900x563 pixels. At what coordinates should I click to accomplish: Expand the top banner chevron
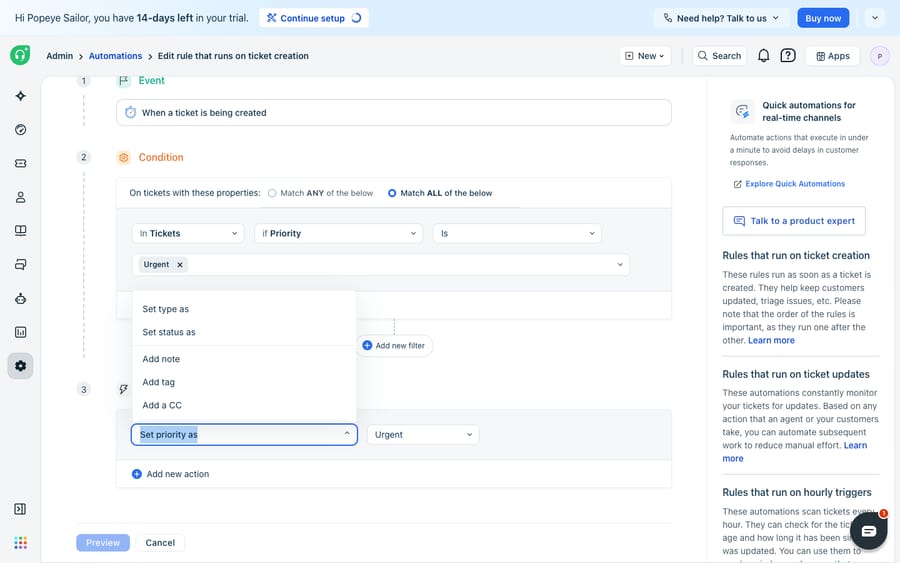pos(875,18)
